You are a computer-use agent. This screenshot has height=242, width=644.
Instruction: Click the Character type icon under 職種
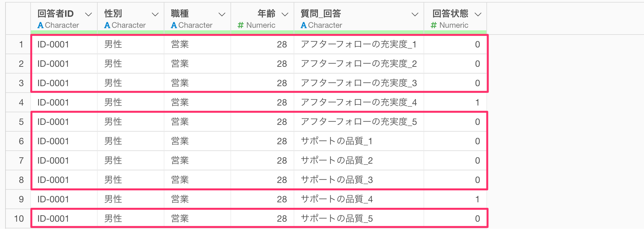point(174,25)
